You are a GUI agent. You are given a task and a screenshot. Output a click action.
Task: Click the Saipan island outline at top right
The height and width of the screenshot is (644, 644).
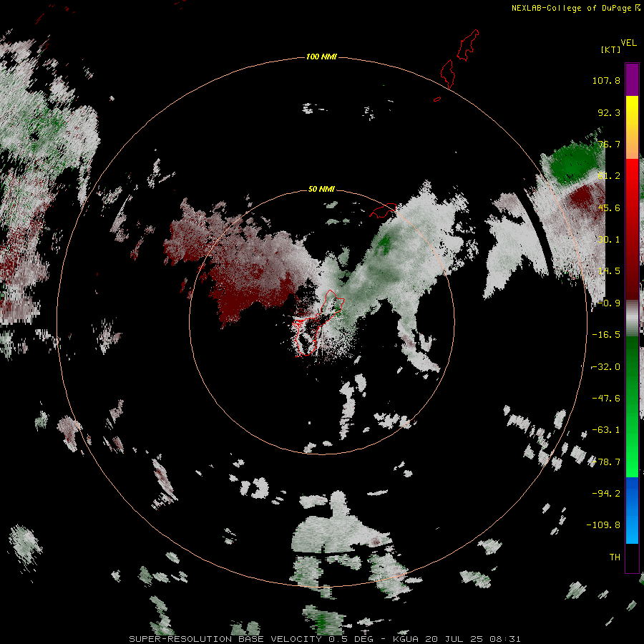467,45
